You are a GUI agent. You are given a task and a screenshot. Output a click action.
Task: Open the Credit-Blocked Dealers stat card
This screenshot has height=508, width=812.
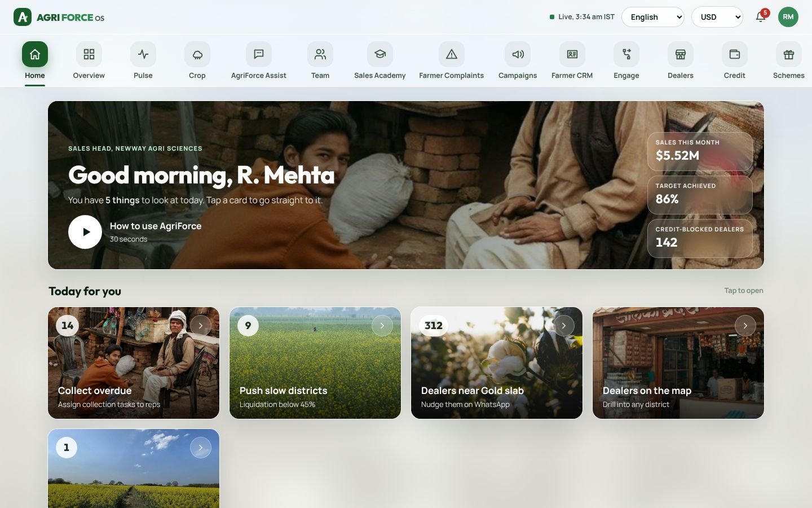click(700, 238)
